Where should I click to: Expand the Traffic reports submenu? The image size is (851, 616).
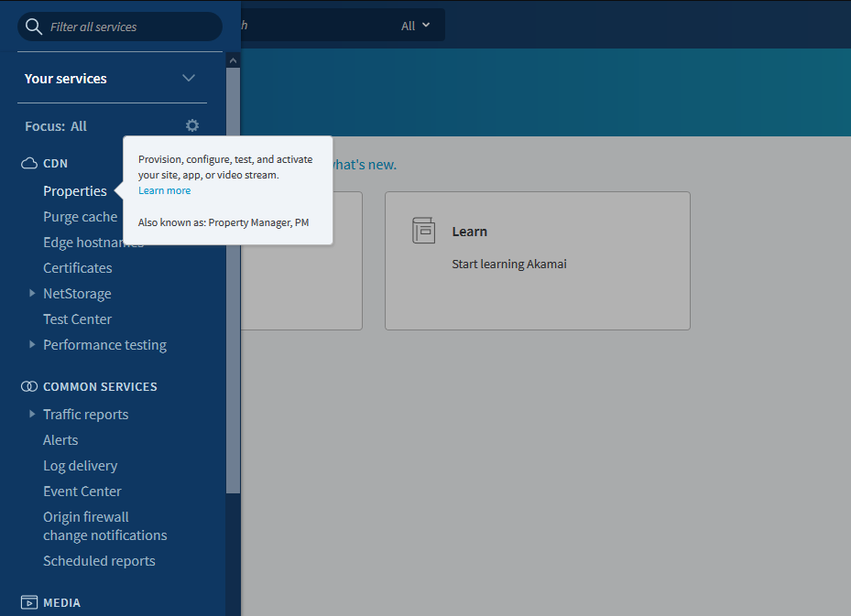tap(33, 415)
